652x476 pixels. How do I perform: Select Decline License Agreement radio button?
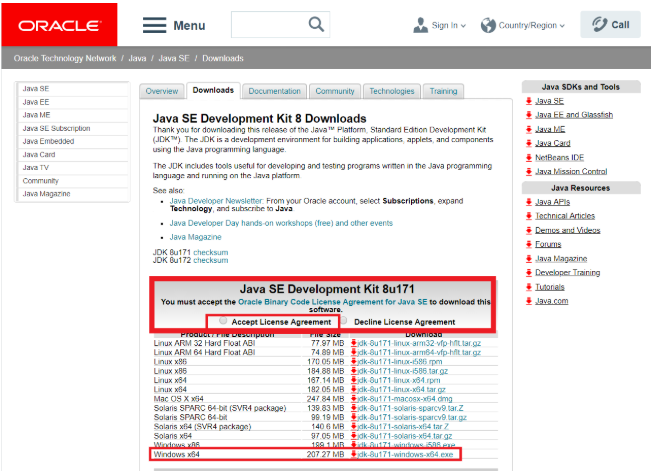pyautogui.click(x=343, y=321)
